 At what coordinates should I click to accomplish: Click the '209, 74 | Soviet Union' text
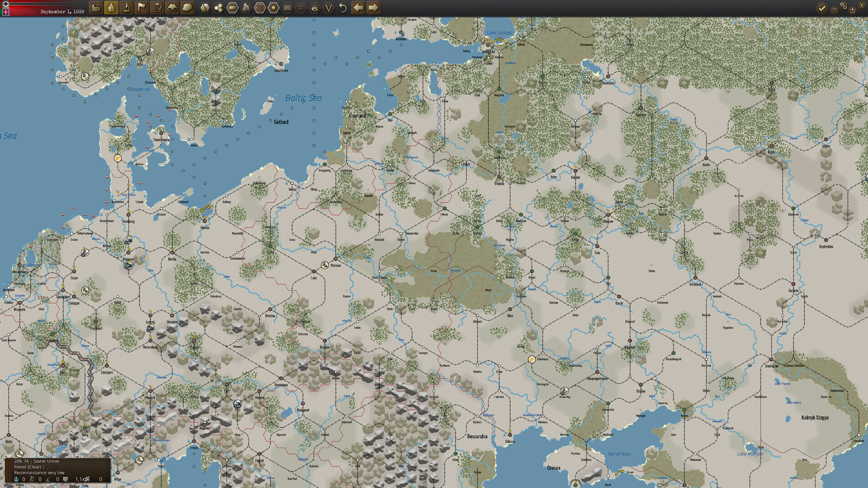tap(36, 461)
